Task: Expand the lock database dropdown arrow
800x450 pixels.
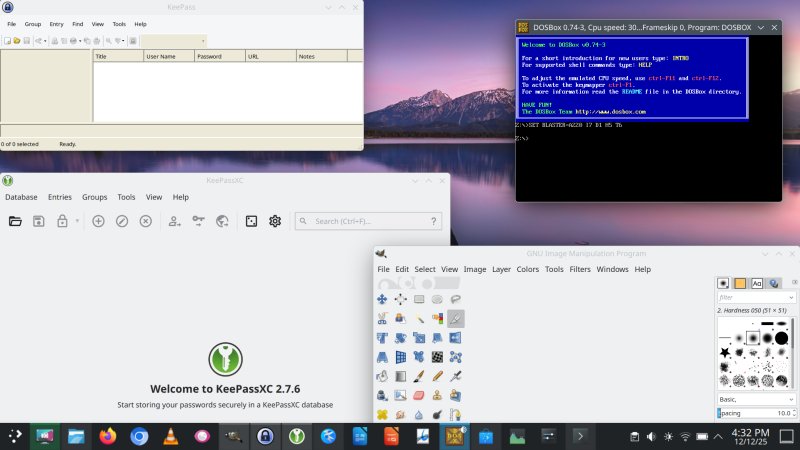Action: pyautogui.click(x=75, y=221)
